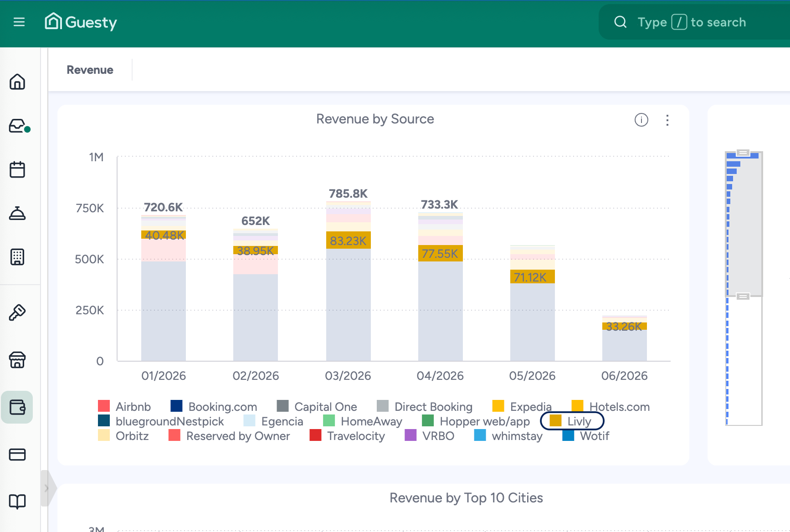Open the storefront marketplace sidebar icon
The height and width of the screenshot is (532, 790).
[17, 360]
